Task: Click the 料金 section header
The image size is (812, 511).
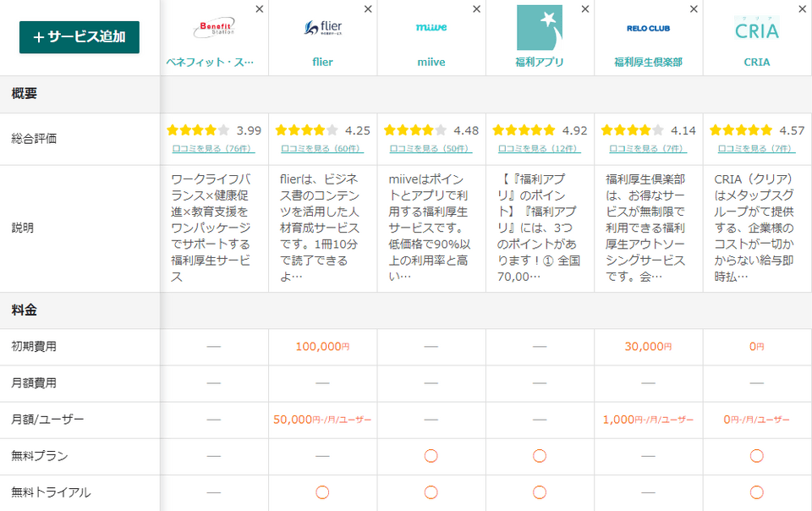Action: point(25,310)
